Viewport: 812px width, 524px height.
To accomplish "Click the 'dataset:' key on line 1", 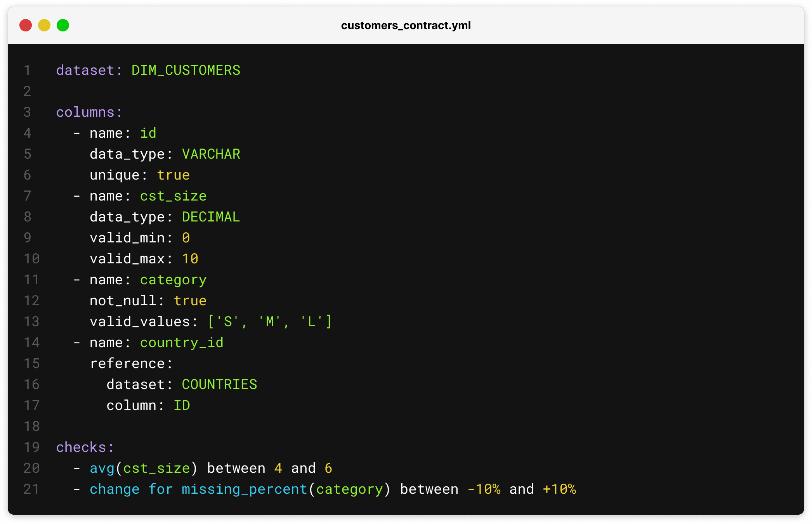I will point(89,70).
